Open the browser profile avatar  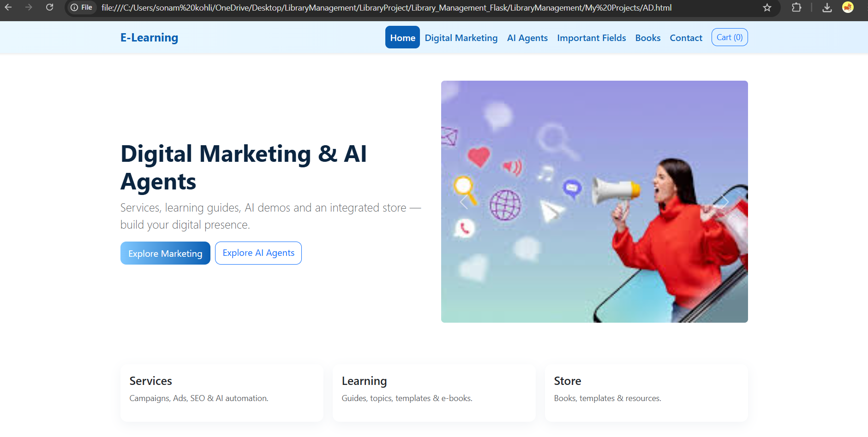848,7
